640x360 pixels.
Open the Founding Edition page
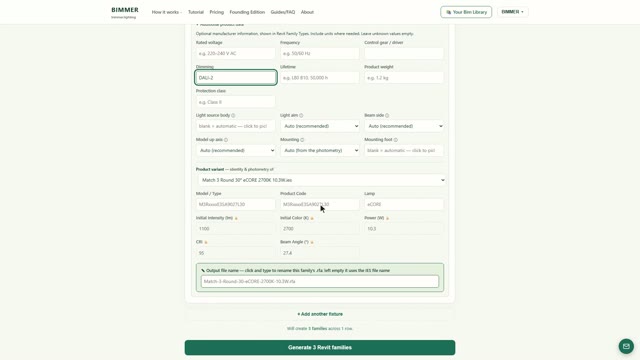click(x=247, y=12)
